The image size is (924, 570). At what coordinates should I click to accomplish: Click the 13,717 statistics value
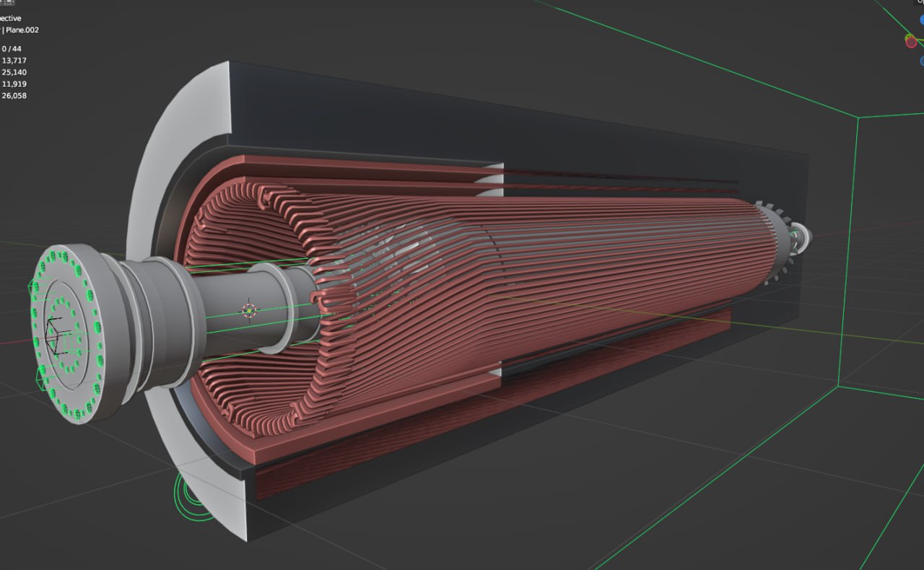(x=14, y=61)
